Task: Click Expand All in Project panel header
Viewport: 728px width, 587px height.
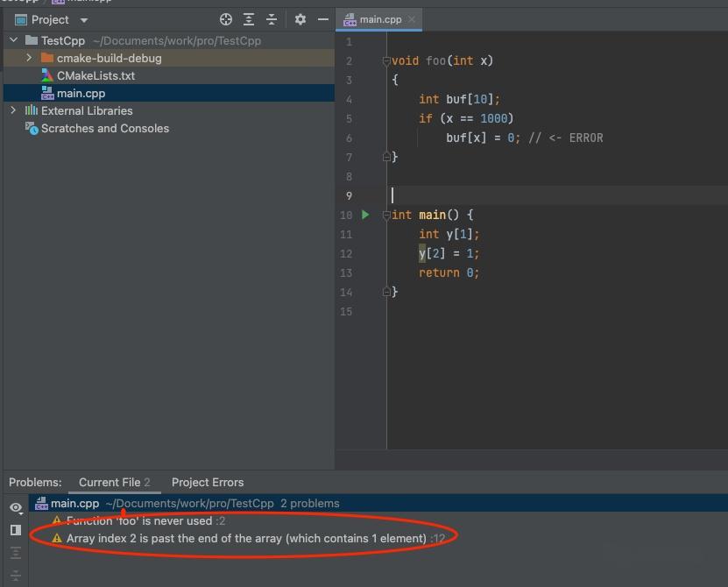Action: [x=249, y=19]
